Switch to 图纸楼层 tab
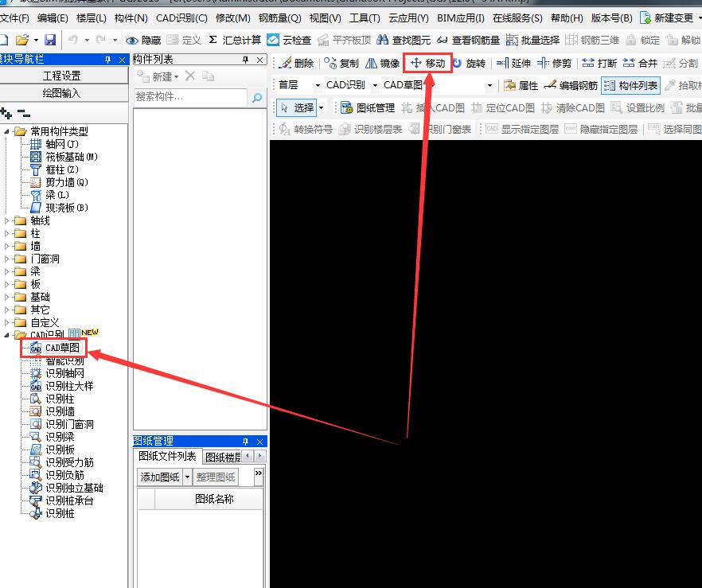702x588 pixels. click(223, 458)
